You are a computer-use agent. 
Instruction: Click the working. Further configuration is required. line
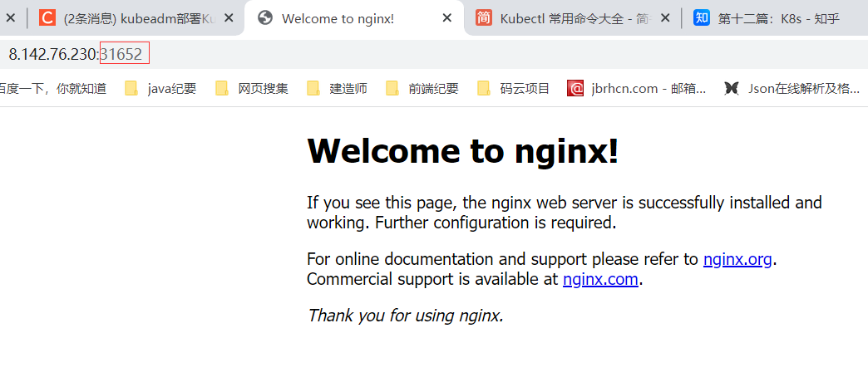coord(461,223)
